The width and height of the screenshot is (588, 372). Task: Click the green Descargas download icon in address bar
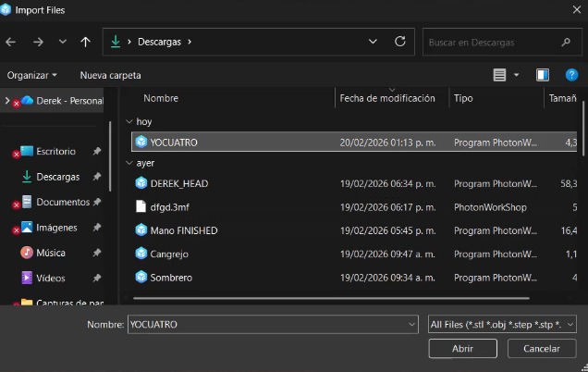point(116,42)
